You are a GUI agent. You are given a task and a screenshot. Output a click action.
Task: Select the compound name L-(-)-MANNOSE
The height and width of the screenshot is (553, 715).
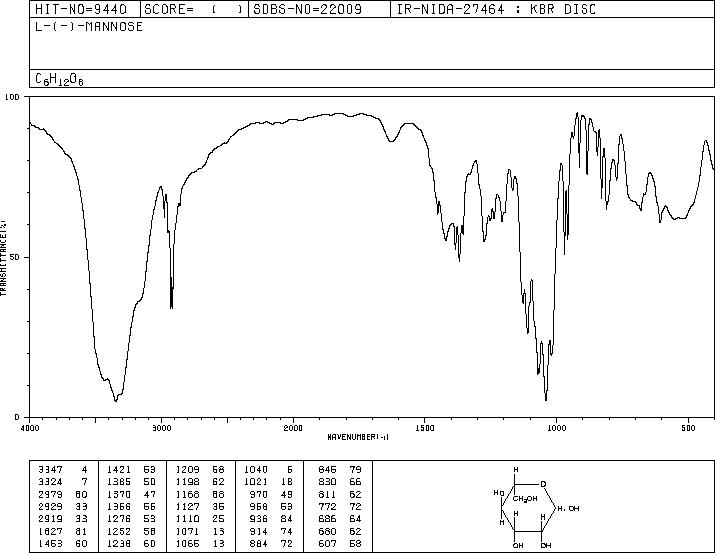click(89, 26)
